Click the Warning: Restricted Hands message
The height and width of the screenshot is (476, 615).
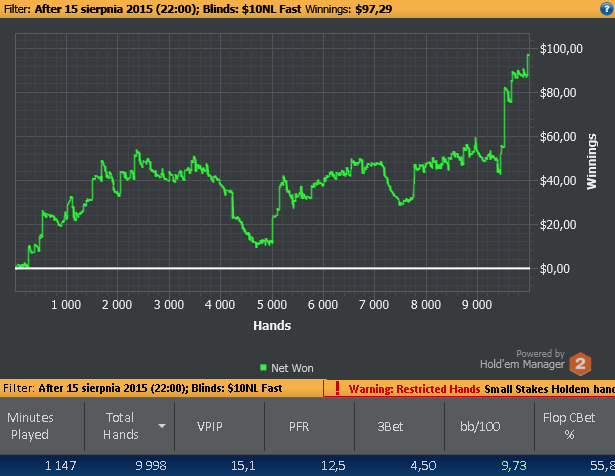click(x=414, y=389)
